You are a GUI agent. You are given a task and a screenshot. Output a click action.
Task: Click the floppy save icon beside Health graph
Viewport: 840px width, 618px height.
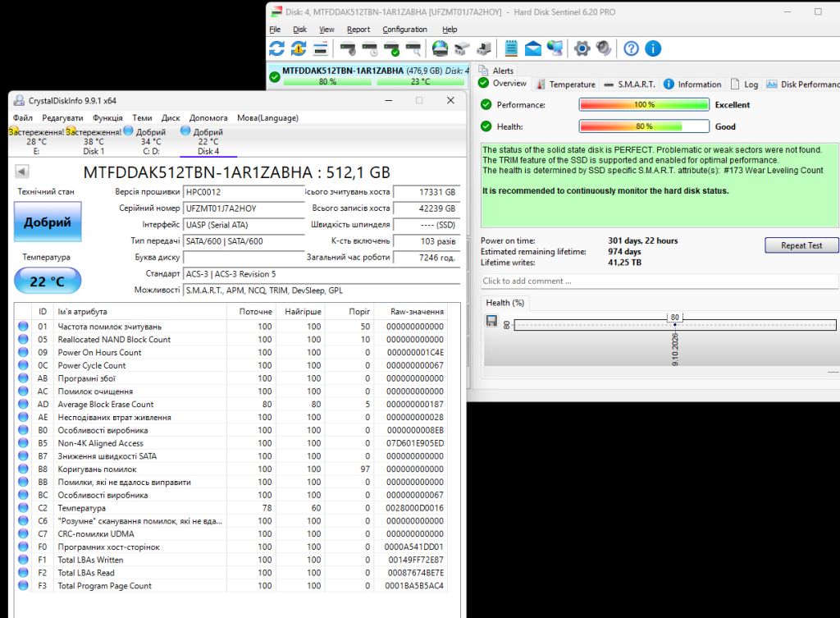[x=491, y=321]
